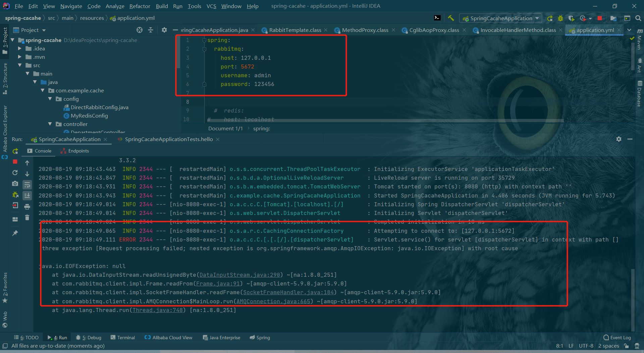Pin the Run tab with pin icon

point(15,233)
